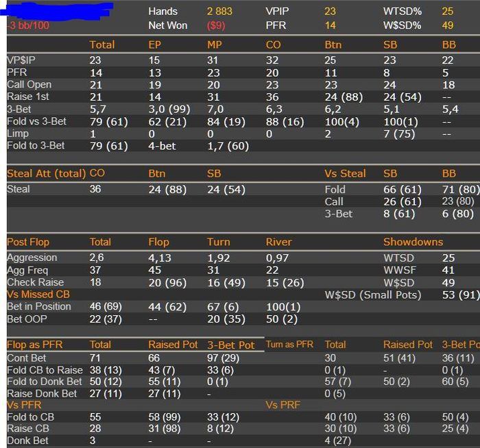Select the 'Raise Donk Bet' row label
480x448 pixels.
(42, 394)
